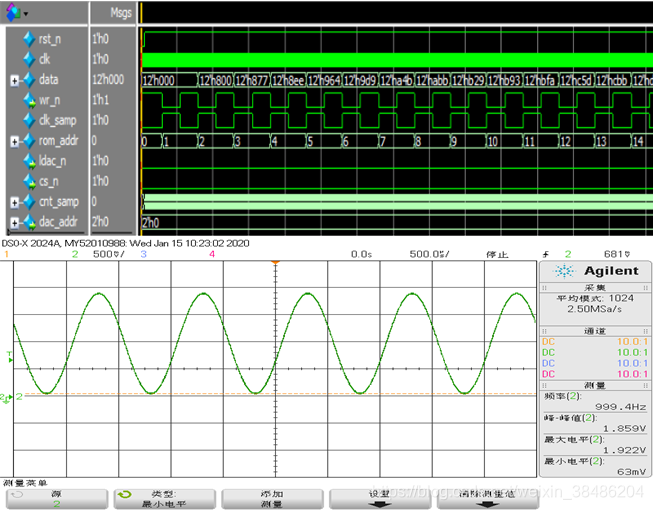Image resolution: width=653 pixels, height=510 pixels.
Task: Click the 999.4Hz frequency measurement
Action: (x=621, y=407)
